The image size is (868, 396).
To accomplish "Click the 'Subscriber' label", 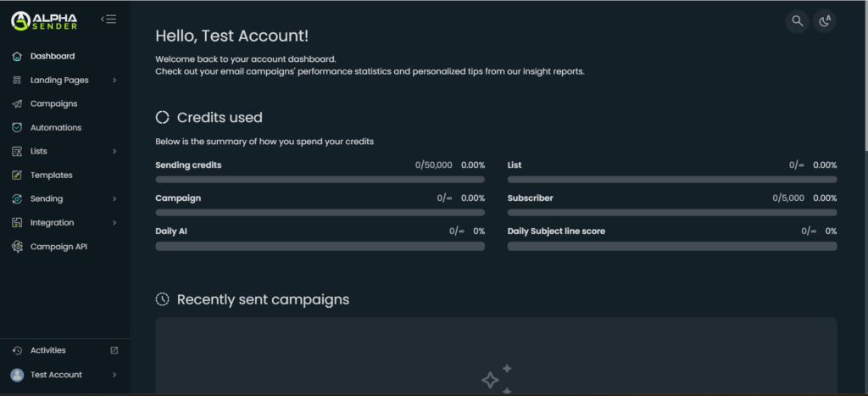I will (531, 198).
